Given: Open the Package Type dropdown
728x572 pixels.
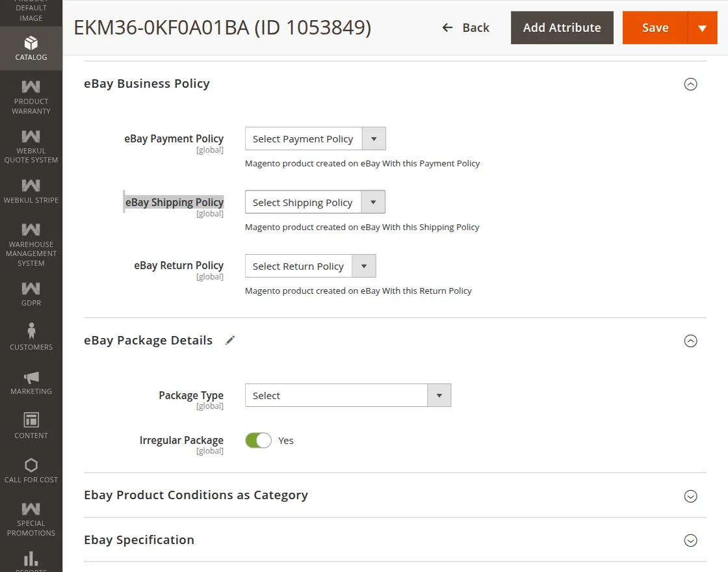Looking at the screenshot, I should pos(348,395).
